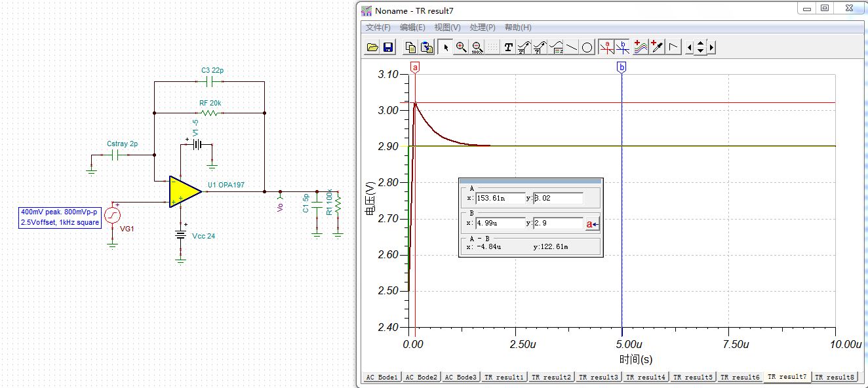
Task: Select the C3 22p capacitor in schematic
Action: click(x=210, y=82)
